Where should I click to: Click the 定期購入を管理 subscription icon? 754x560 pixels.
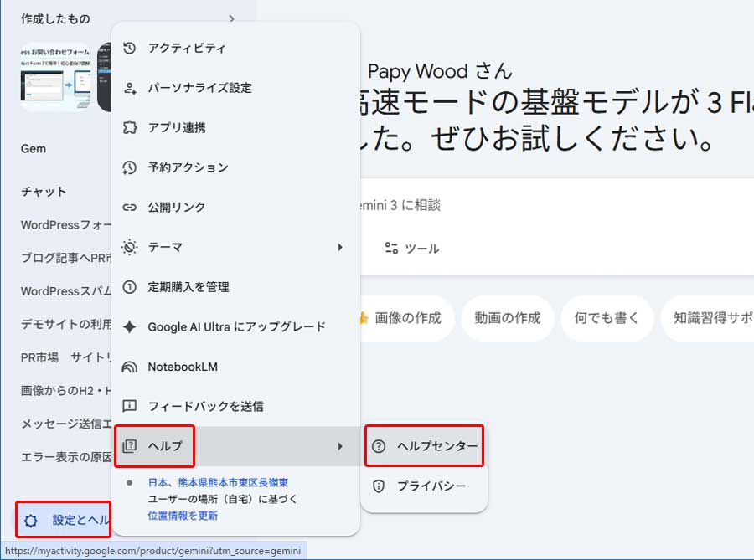tap(130, 286)
